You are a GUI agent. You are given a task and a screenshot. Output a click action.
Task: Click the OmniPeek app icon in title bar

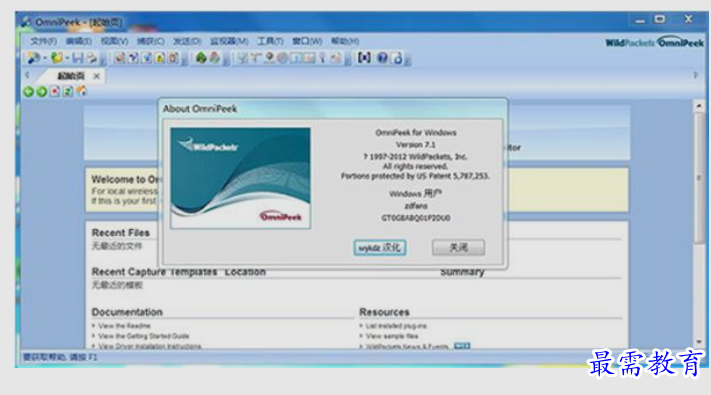click(x=26, y=22)
